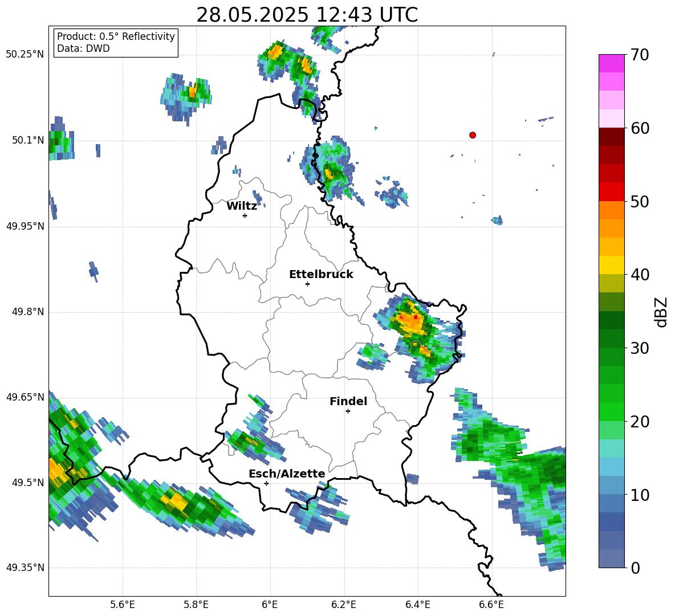The image size is (675, 616).
Task: Click the 30 tick on the colorbar
Action: (x=640, y=348)
